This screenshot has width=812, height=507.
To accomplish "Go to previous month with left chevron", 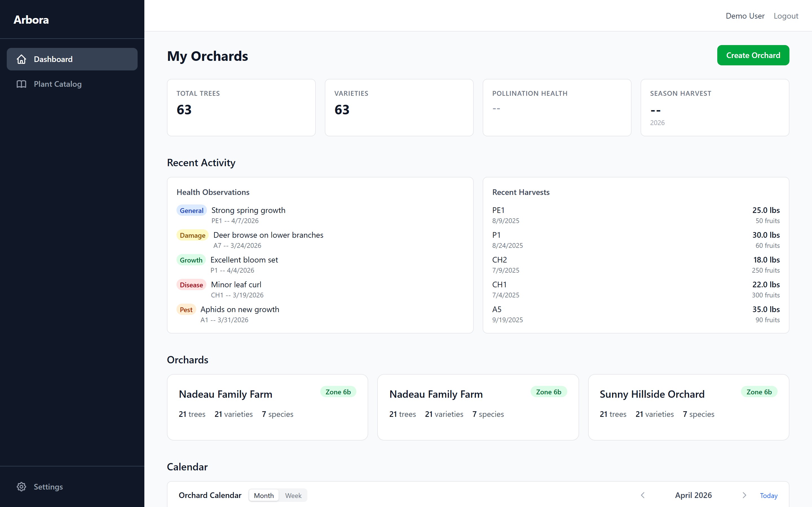I will pos(643,495).
